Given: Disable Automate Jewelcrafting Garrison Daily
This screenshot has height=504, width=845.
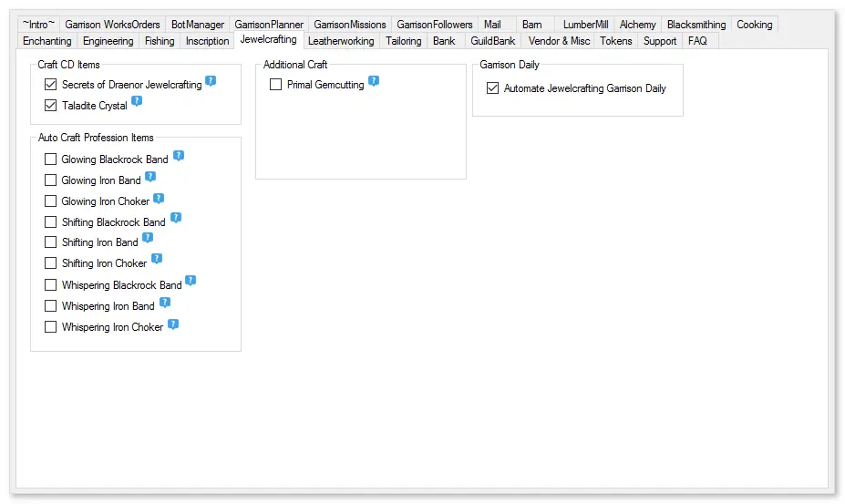Looking at the screenshot, I should point(492,87).
